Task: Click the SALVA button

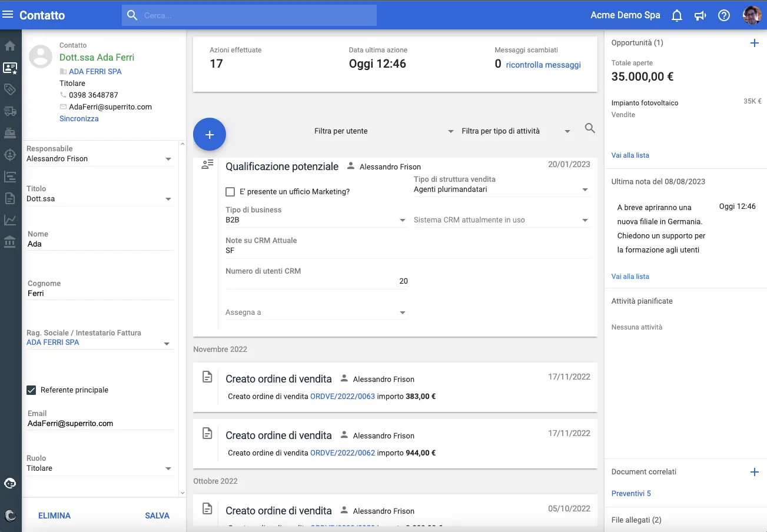Action: pos(157,516)
